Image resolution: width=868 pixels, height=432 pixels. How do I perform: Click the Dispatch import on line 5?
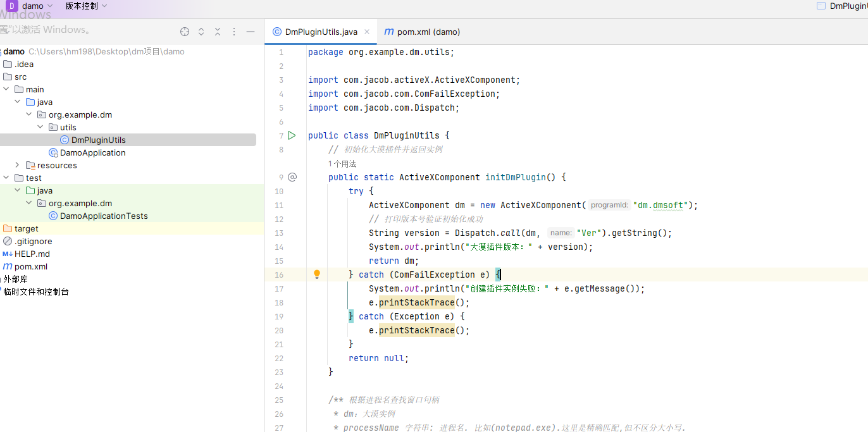pyautogui.click(x=384, y=108)
